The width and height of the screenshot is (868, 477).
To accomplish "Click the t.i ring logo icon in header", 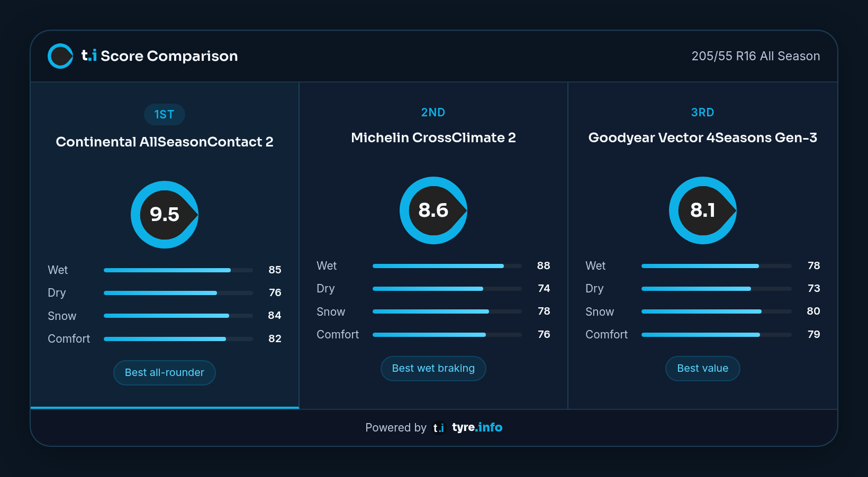I will tap(60, 56).
